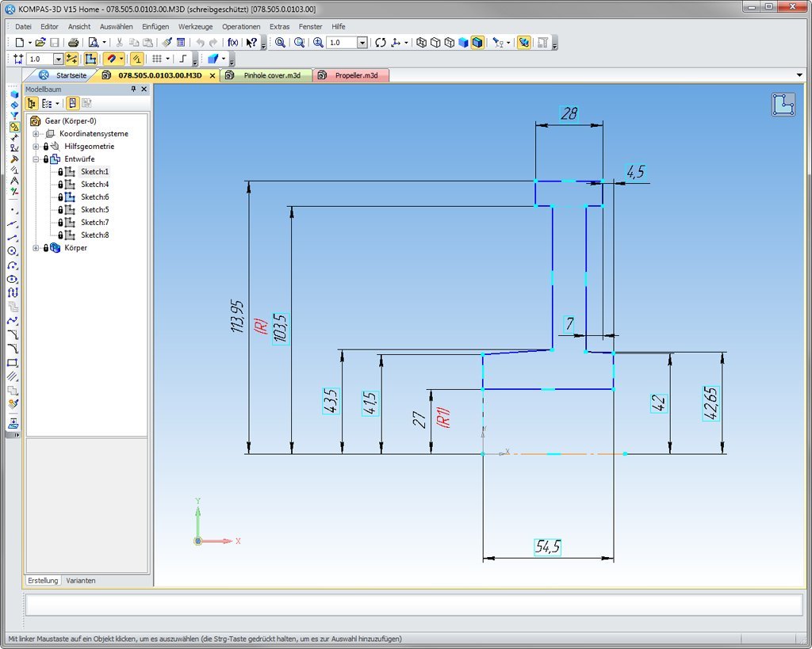Open the print preview icon

point(94,43)
